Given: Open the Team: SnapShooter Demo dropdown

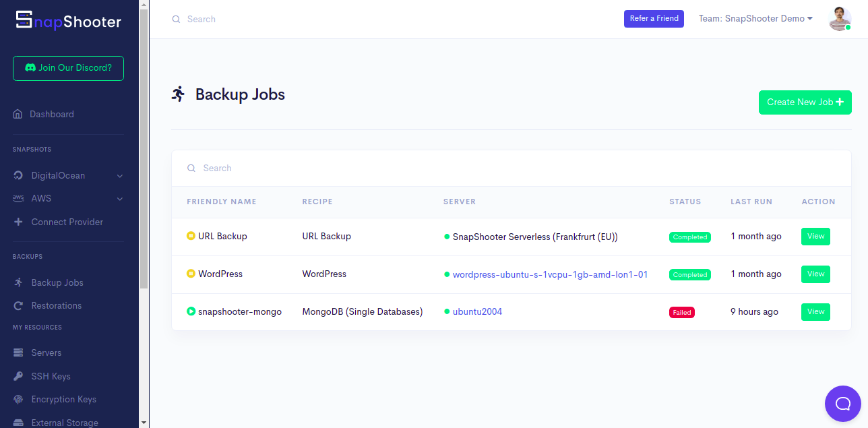Looking at the screenshot, I should tap(755, 19).
